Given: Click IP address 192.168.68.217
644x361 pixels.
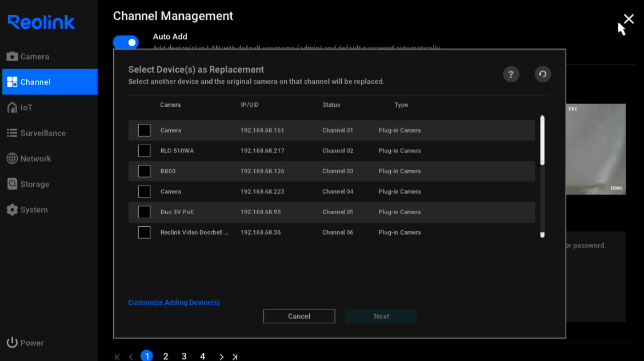Looking at the screenshot, I should tap(262, 151).
